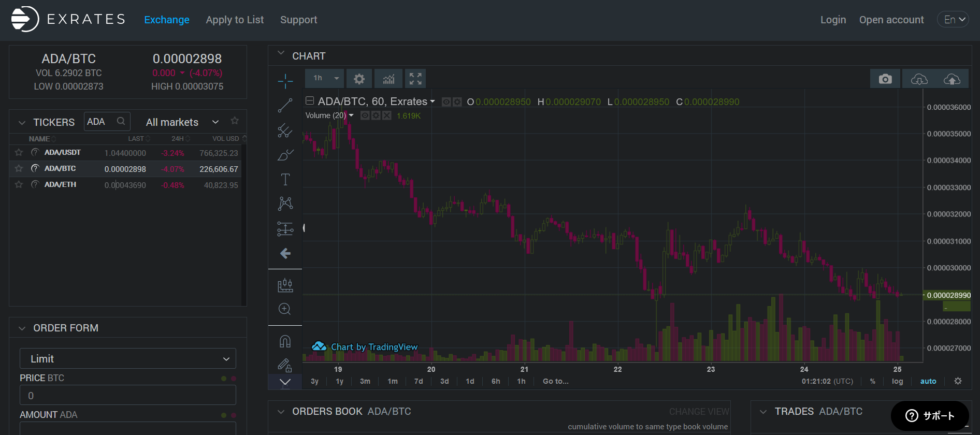Favorite the ADA/USDT ticker star
This screenshot has height=435, width=980.
coord(19,152)
